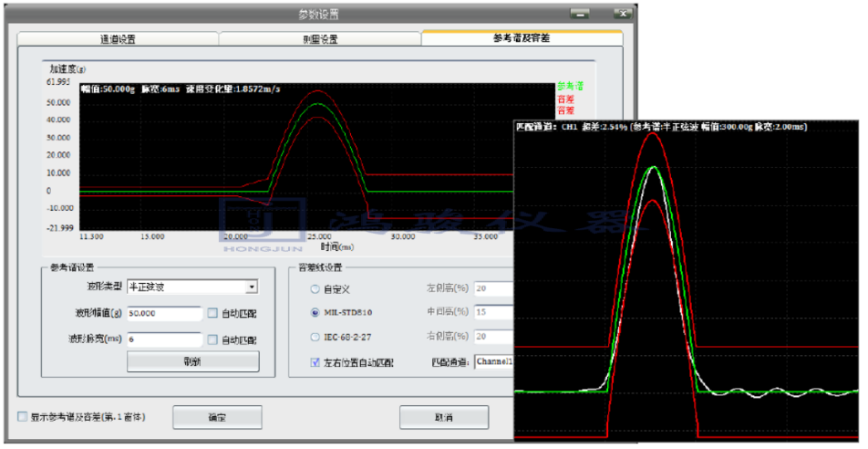Click the 左侧高(%) value field
Viewport: 868px width, 449px height.
pyautogui.click(x=492, y=289)
